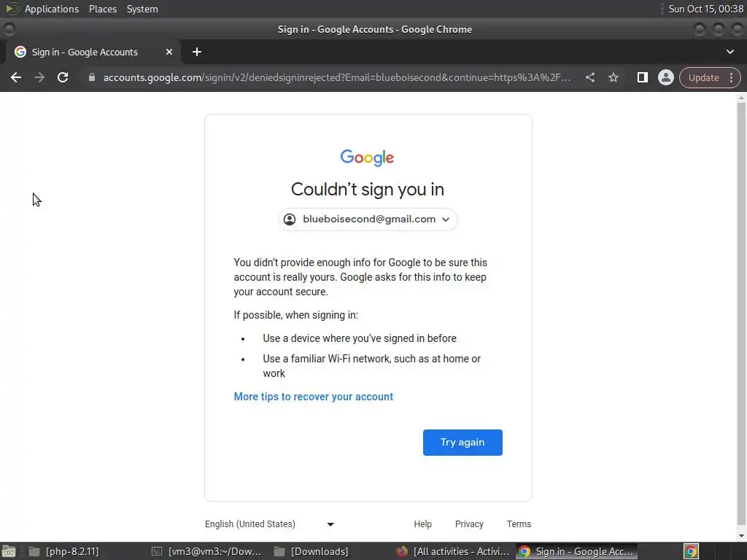The width and height of the screenshot is (747, 560).
Task: Switch to the Downloads taskbar window
Action: pos(311,551)
